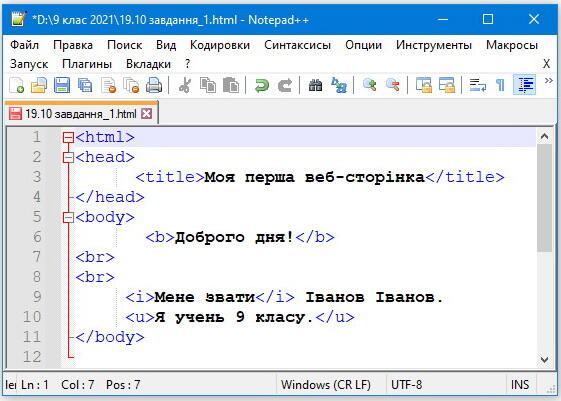Collapse the html fold marker on line 1
561x401 pixels.
click(68, 137)
